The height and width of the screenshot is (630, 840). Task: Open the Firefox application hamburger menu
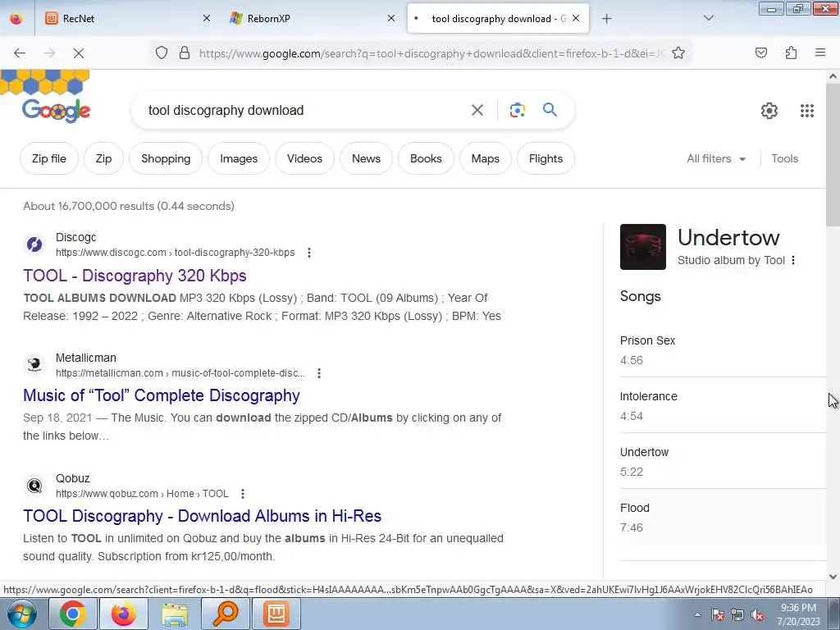tap(819, 52)
